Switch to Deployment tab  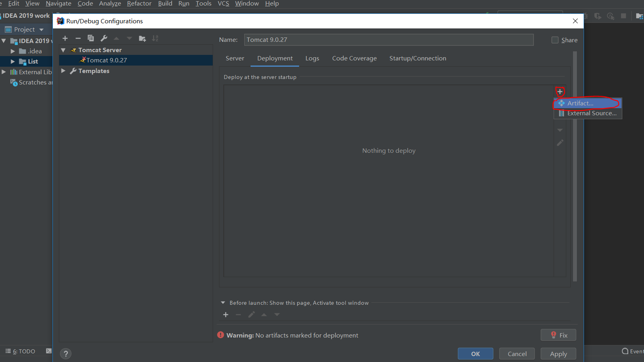(x=275, y=58)
